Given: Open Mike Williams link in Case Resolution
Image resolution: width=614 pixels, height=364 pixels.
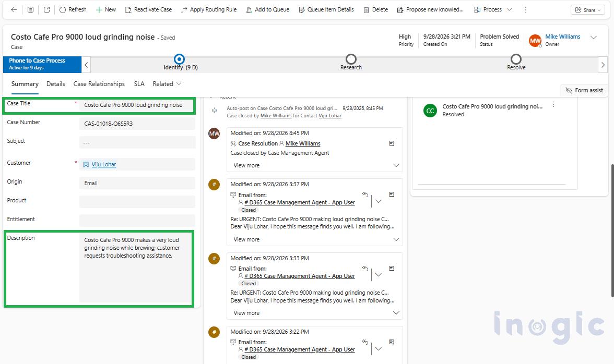Looking at the screenshot, I should (x=303, y=143).
